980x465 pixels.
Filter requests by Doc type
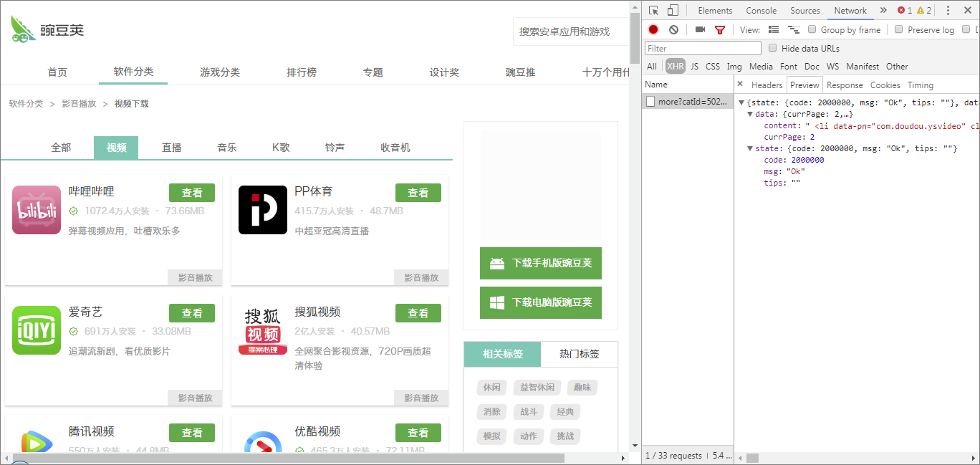pyautogui.click(x=812, y=66)
